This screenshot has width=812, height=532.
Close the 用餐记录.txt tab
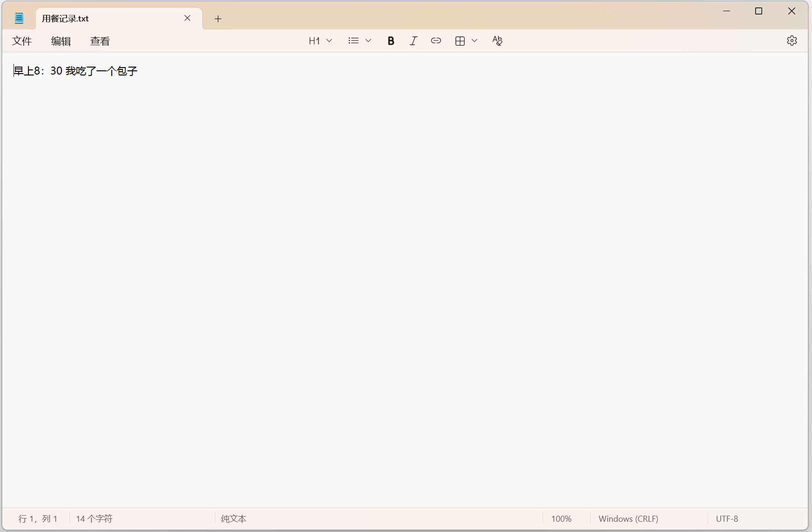point(187,18)
